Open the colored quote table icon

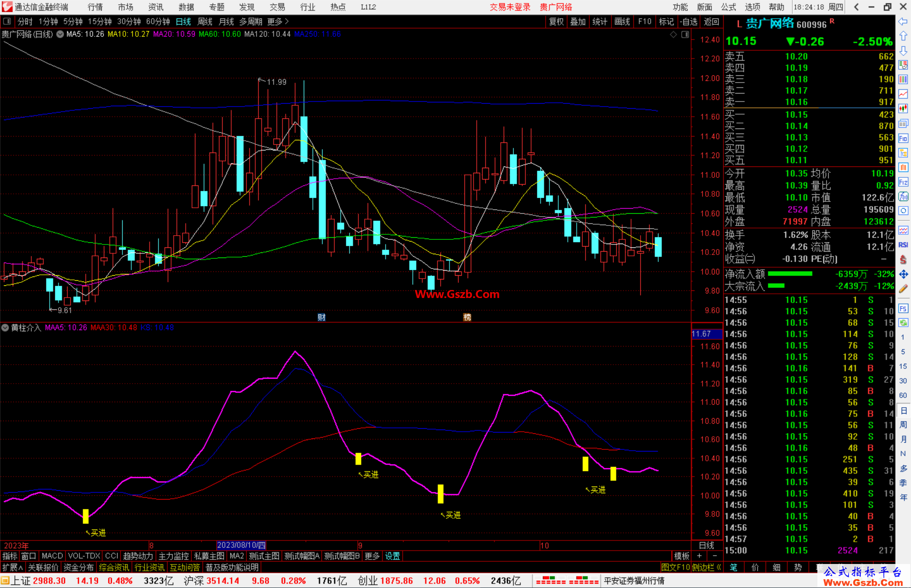coord(903,80)
